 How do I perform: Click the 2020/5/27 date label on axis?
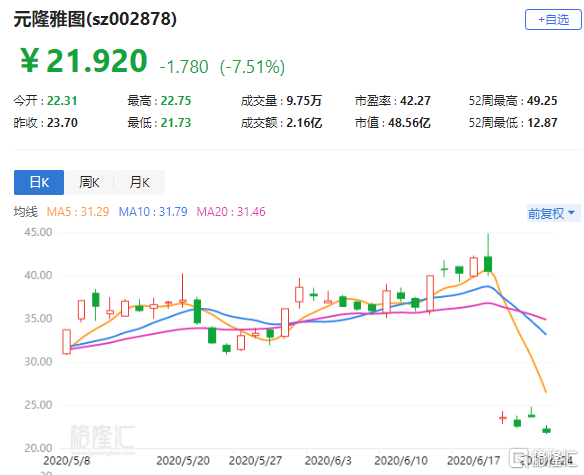[x=256, y=461]
